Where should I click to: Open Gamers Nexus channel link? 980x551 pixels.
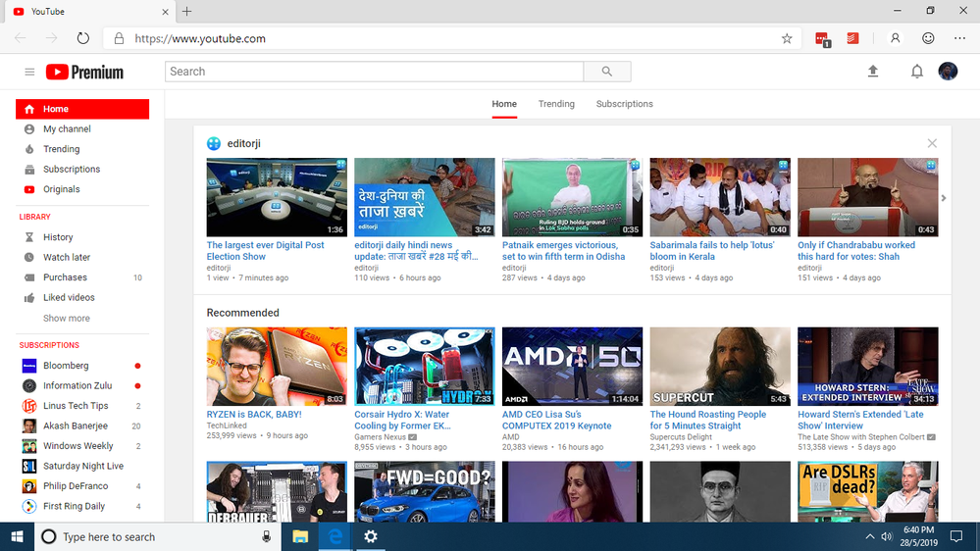[x=380, y=437]
